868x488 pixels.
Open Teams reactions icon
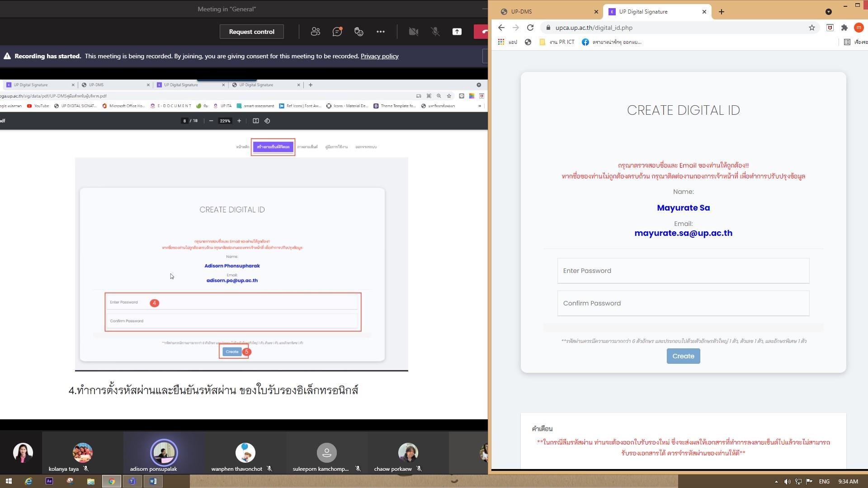[x=359, y=32]
